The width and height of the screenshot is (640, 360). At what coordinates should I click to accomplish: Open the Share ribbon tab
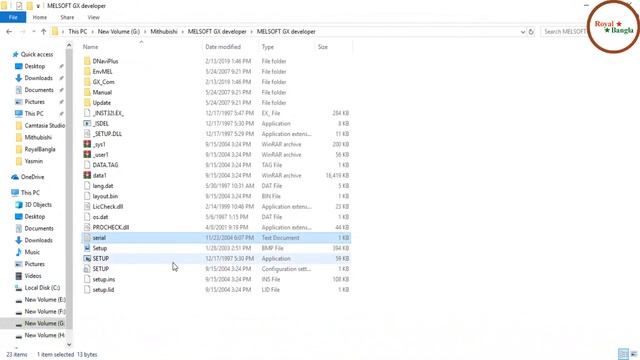67,18
